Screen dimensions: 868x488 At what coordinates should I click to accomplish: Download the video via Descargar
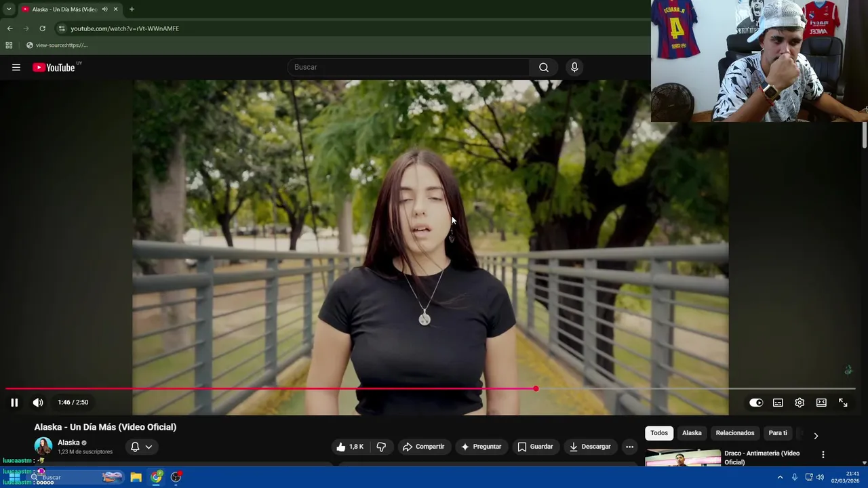[590, 447]
